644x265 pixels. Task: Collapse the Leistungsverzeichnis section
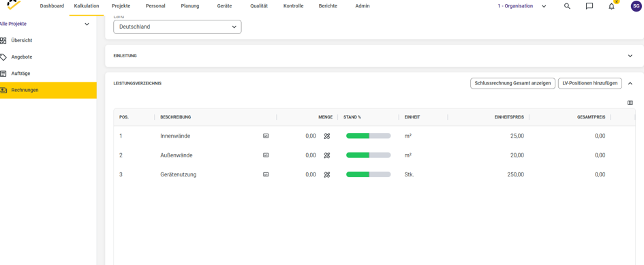[x=630, y=83]
